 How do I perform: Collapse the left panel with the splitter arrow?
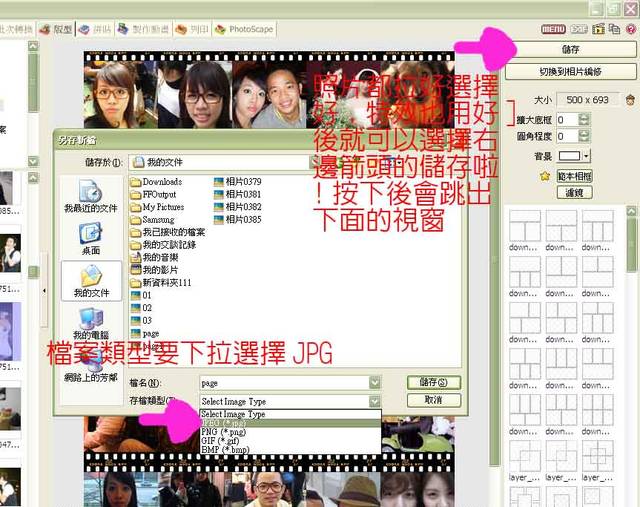point(44,291)
